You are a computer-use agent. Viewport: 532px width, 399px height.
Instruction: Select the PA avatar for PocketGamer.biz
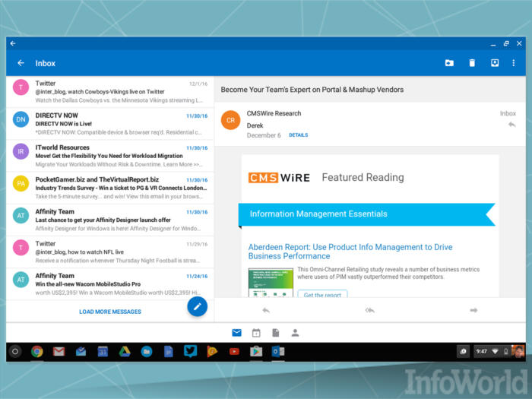(x=21, y=184)
